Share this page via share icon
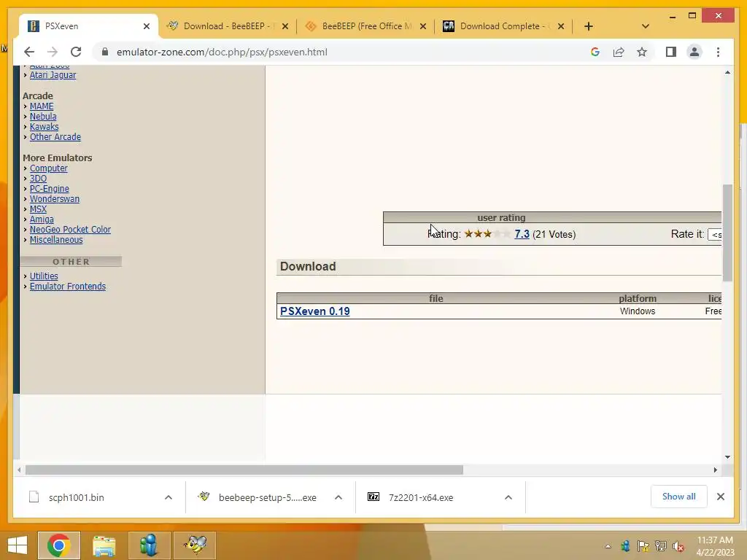This screenshot has height=560, width=747. click(x=619, y=52)
